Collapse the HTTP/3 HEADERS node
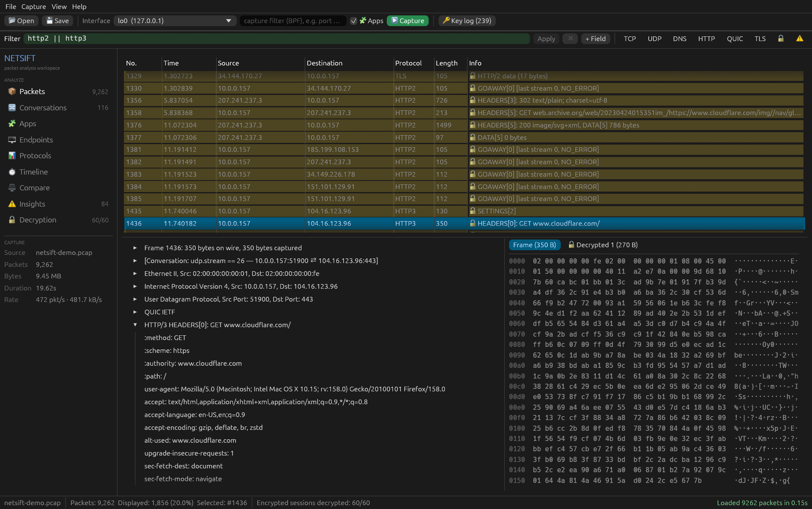The height and width of the screenshot is (509, 812). click(x=135, y=325)
